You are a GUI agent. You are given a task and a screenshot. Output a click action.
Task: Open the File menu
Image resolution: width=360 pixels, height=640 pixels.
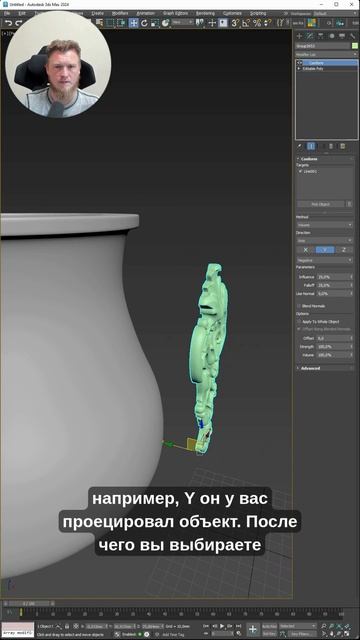tap(7, 13)
